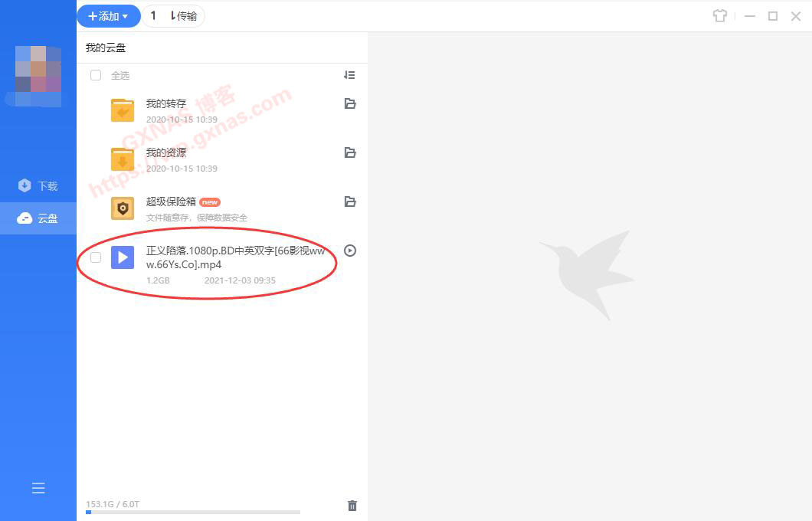Screen dimensions: 812x521
Task: Open the 传输 transfer list button
Action: point(174,16)
